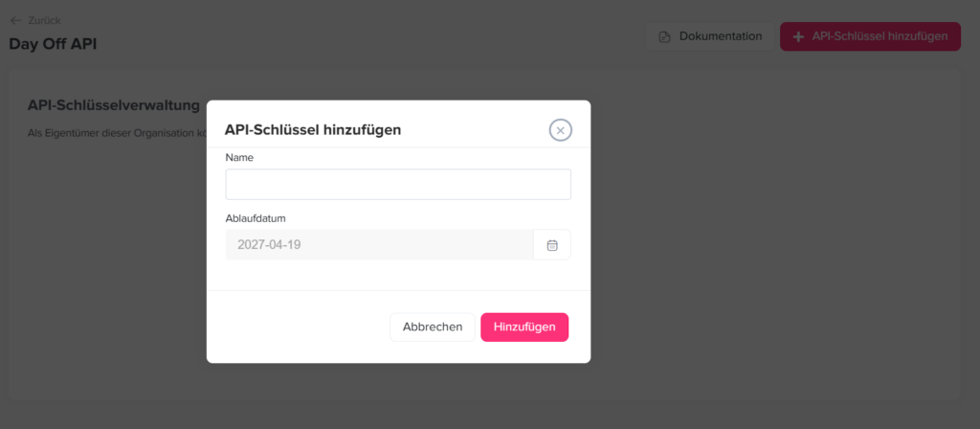Click the Day Off API page title
Viewport: 980px width, 429px height.
54,44
